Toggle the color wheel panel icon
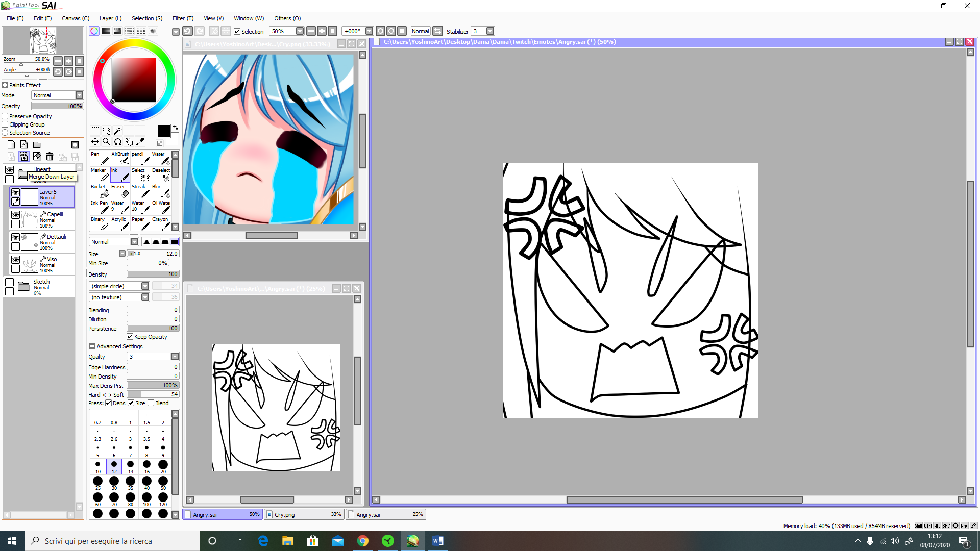 (94, 31)
